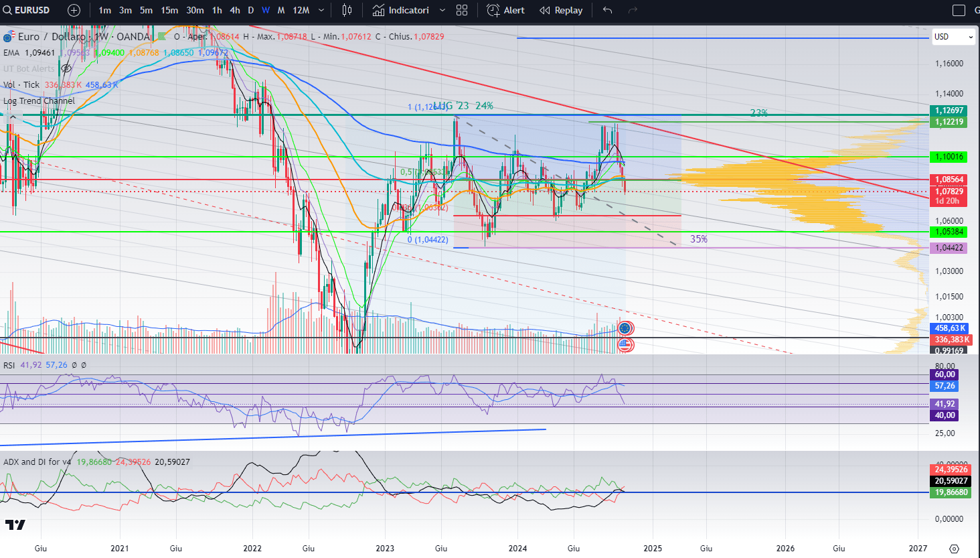980x558 pixels.
Task: Open the multi-chart layout grid icon
Action: (x=462, y=10)
